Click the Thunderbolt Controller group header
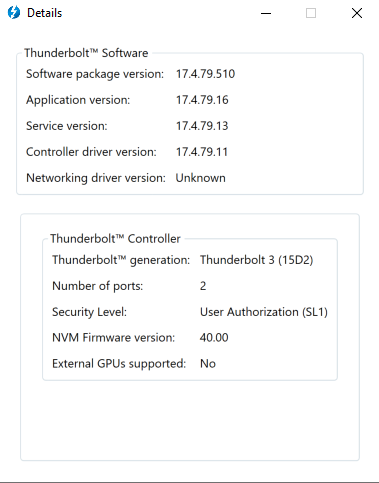379x483 pixels. 115,239
